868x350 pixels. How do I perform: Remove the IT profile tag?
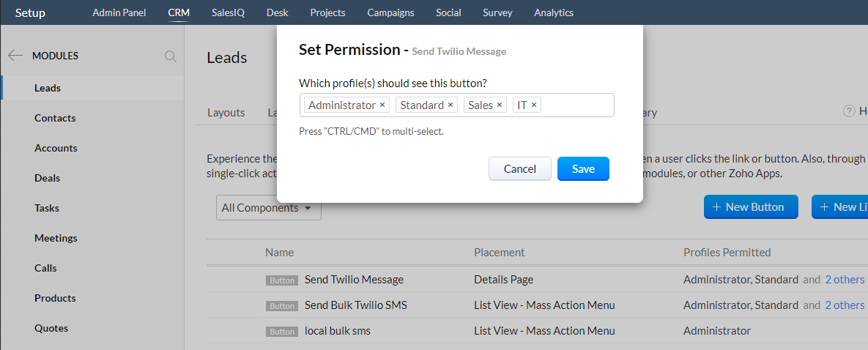tap(534, 105)
